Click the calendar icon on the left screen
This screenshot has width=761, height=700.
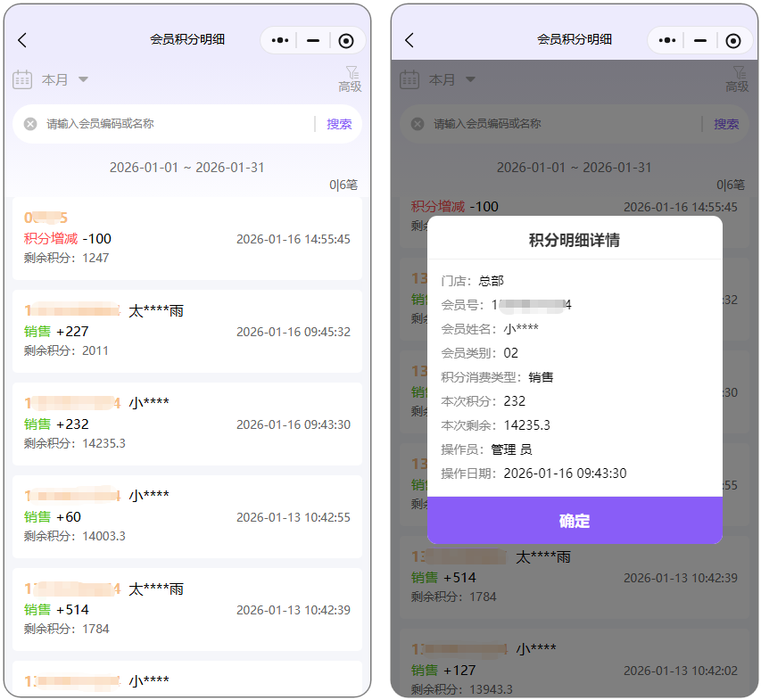[x=22, y=79]
